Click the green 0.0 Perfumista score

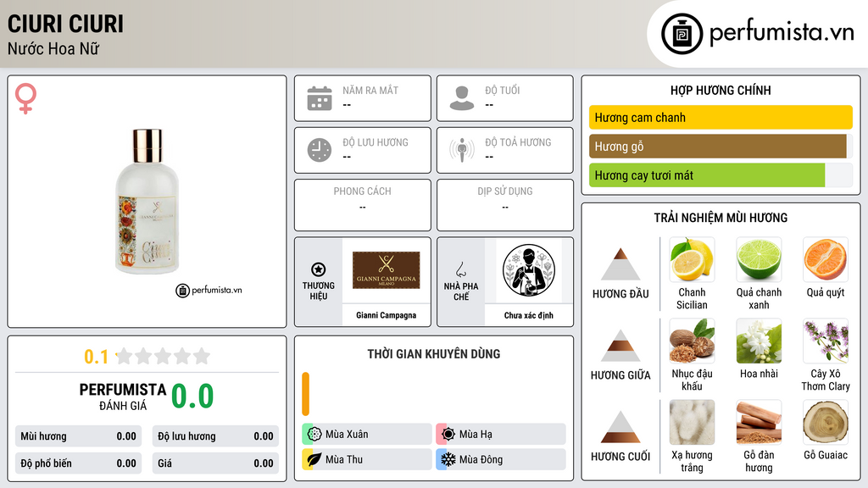click(192, 396)
